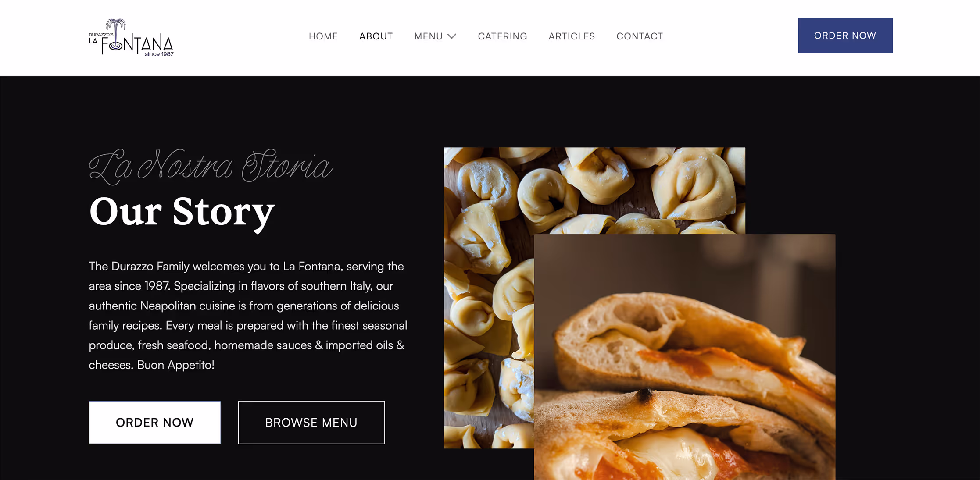Screen dimensions: 980x480
Task: Open the Home page link
Action: pos(323,36)
